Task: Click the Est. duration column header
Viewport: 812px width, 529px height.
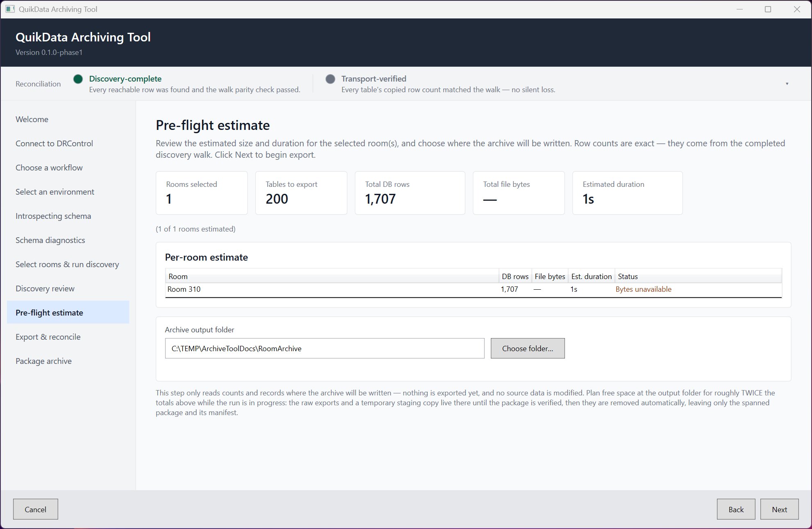Action: (592, 276)
